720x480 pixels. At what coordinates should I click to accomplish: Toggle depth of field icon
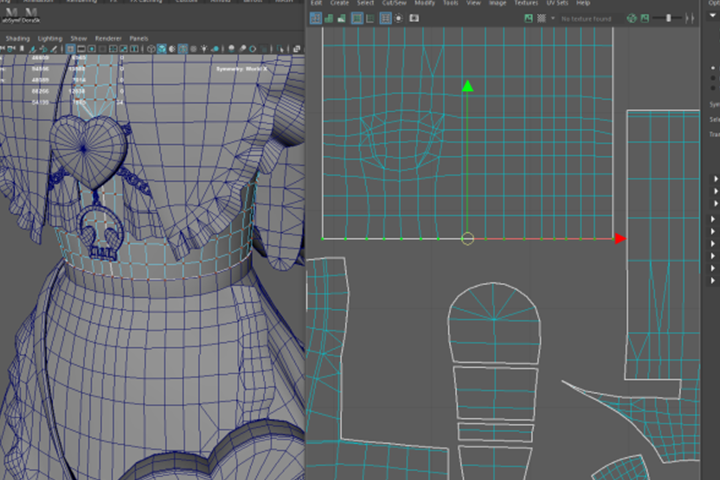pyautogui.click(x=264, y=49)
